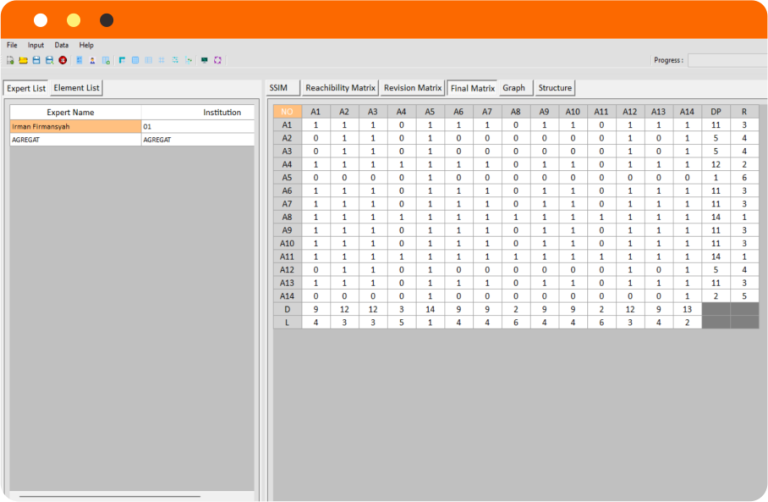Click the DP column header
768x502 pixels.
click(x=716, y=112)
